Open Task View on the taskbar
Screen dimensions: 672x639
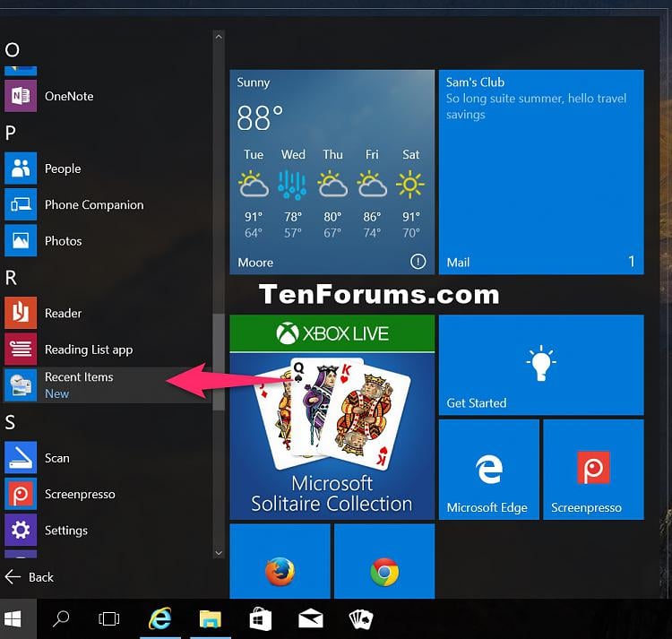pyautogui.click(x=108, y=619)
